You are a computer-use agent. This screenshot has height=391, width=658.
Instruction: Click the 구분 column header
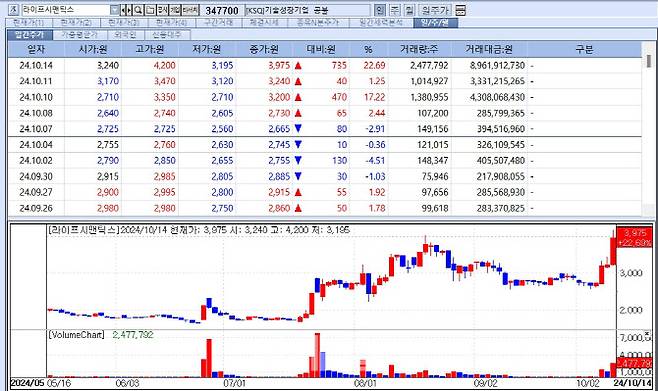click(584, 49)
